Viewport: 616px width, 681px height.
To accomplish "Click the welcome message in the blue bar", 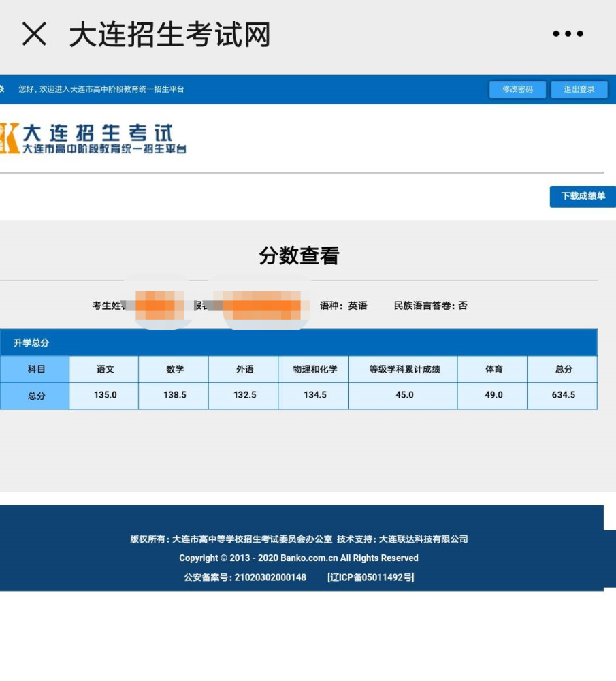I will [x=101, y=89].
